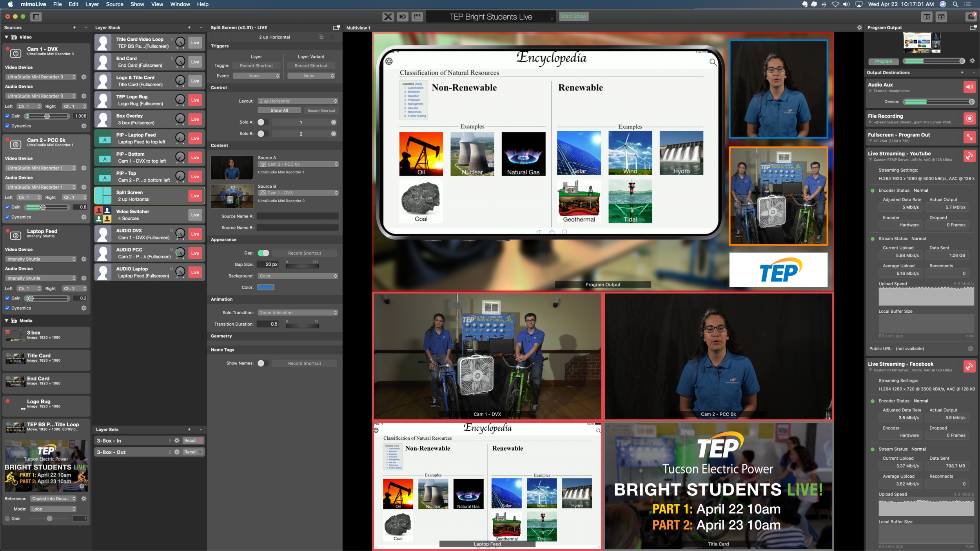Click the Show All layout button

[279, 111]
